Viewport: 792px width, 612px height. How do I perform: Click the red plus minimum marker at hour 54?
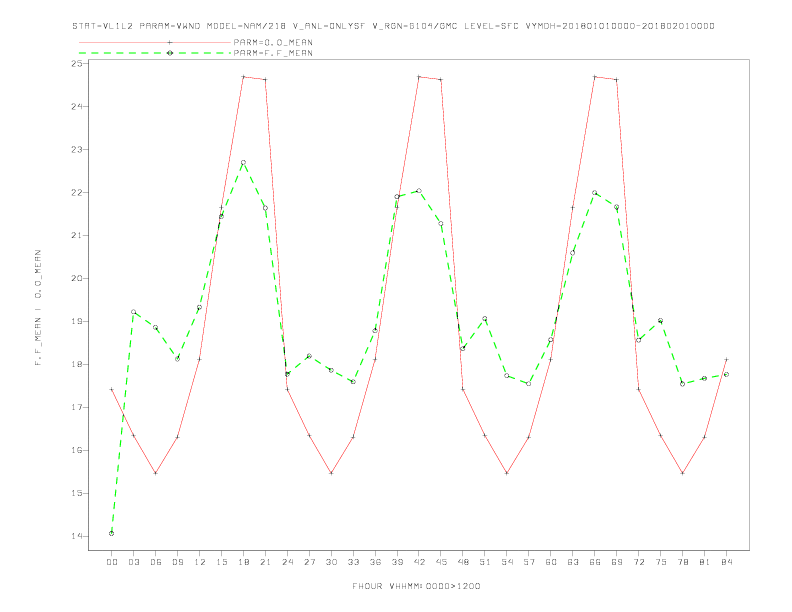pyautogui.click(x=507, y=473)
